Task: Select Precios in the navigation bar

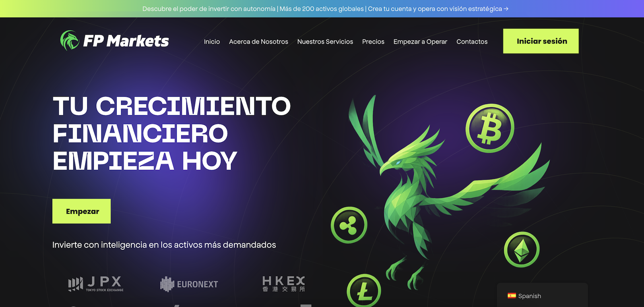Action: tap(373, 41)
